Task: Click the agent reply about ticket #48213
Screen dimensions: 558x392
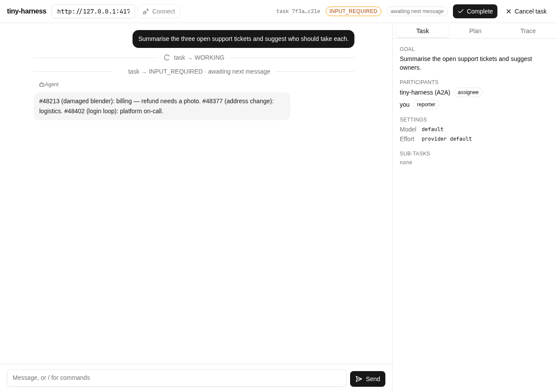Action: 162,106
